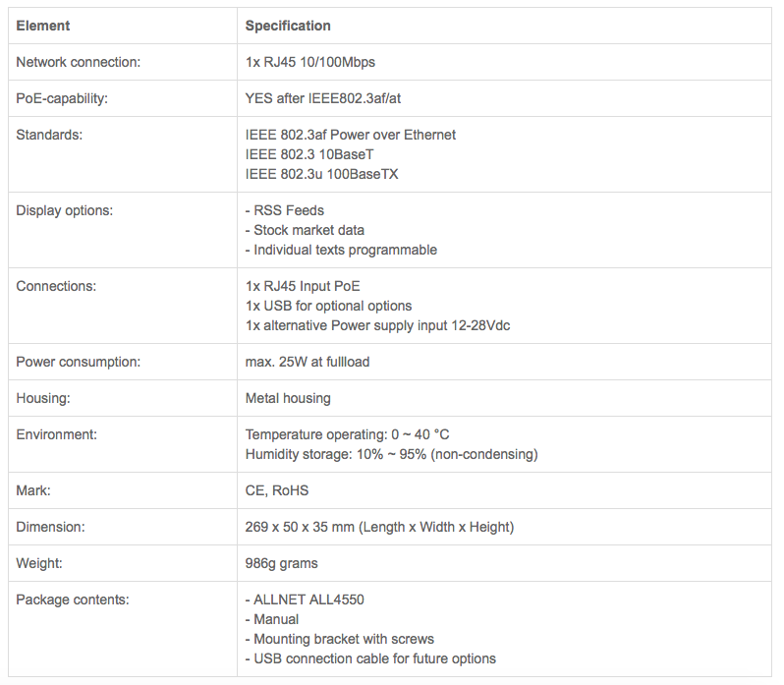Click YES after IEEE802.3af/at text
Image resolution: width=784 pixels, height=685 pixels.
(x=323, y=98)
